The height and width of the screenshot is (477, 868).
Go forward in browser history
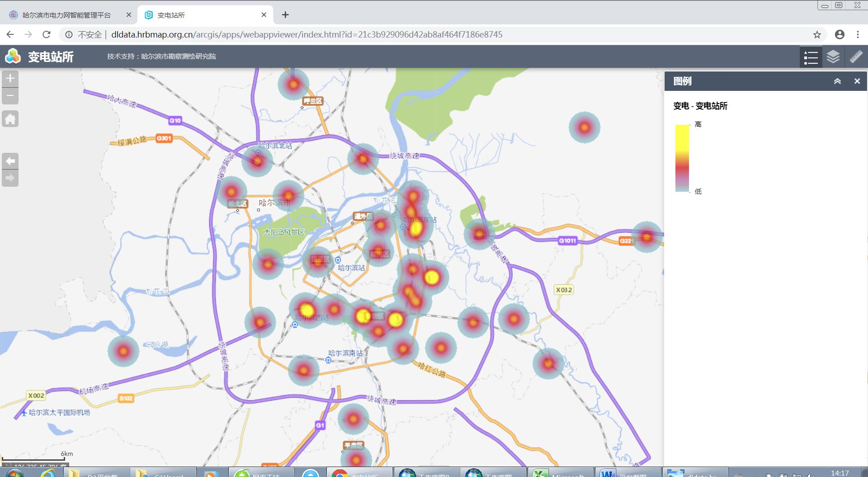[28, 34]
